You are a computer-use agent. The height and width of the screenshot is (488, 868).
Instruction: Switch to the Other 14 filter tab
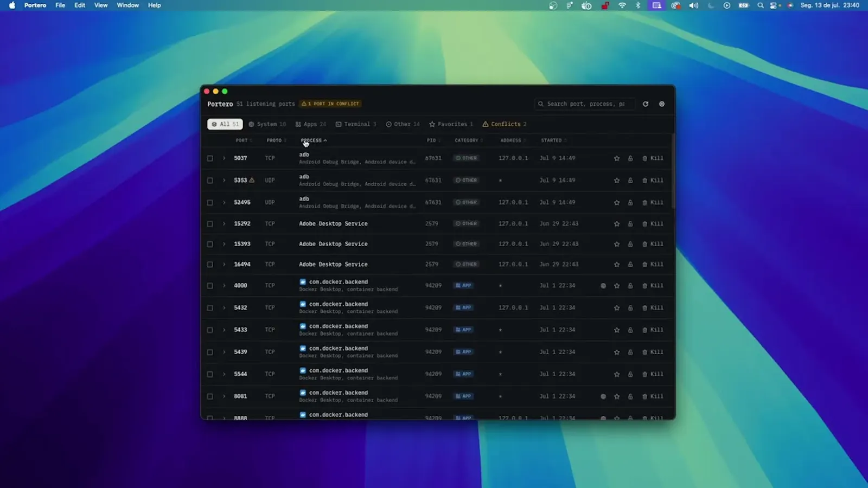click(403, 124)
